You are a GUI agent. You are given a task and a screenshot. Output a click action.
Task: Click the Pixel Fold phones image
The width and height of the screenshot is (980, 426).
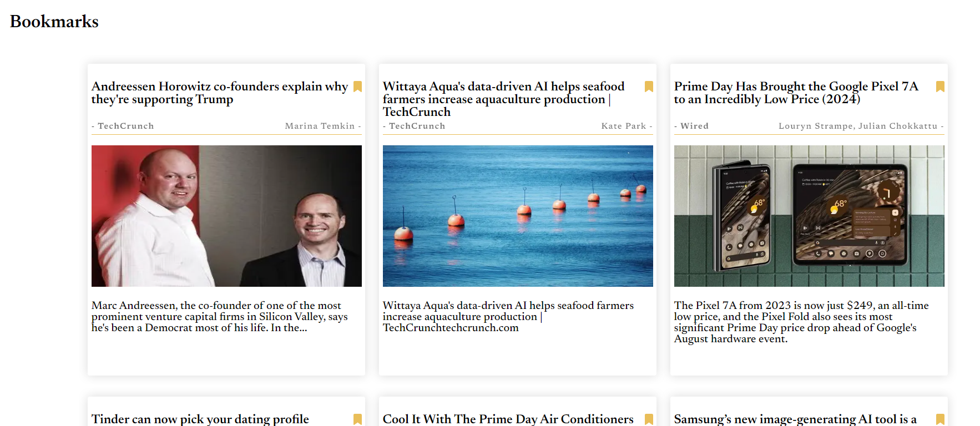(x=809, y=216)
